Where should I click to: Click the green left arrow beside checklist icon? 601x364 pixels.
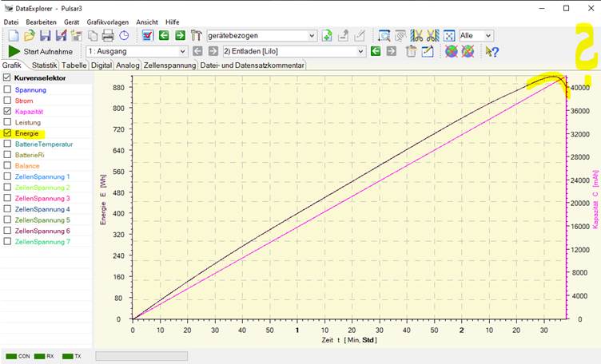[164, 36]
